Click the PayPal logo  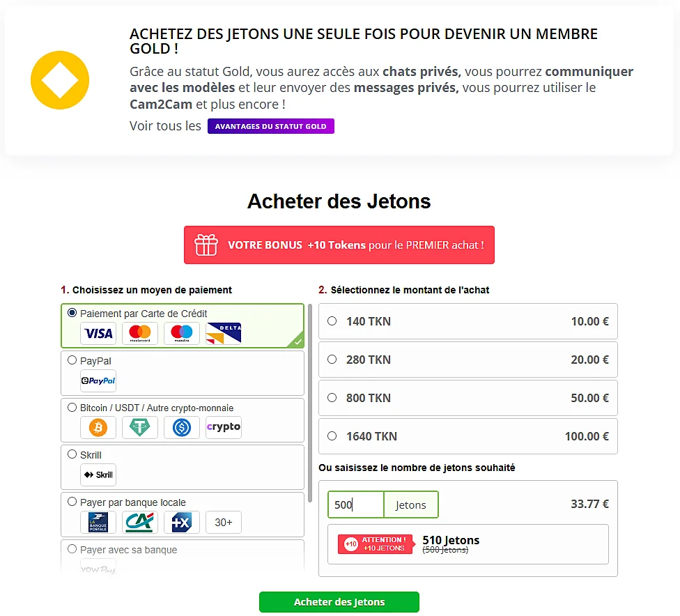(x=98, y=380)
